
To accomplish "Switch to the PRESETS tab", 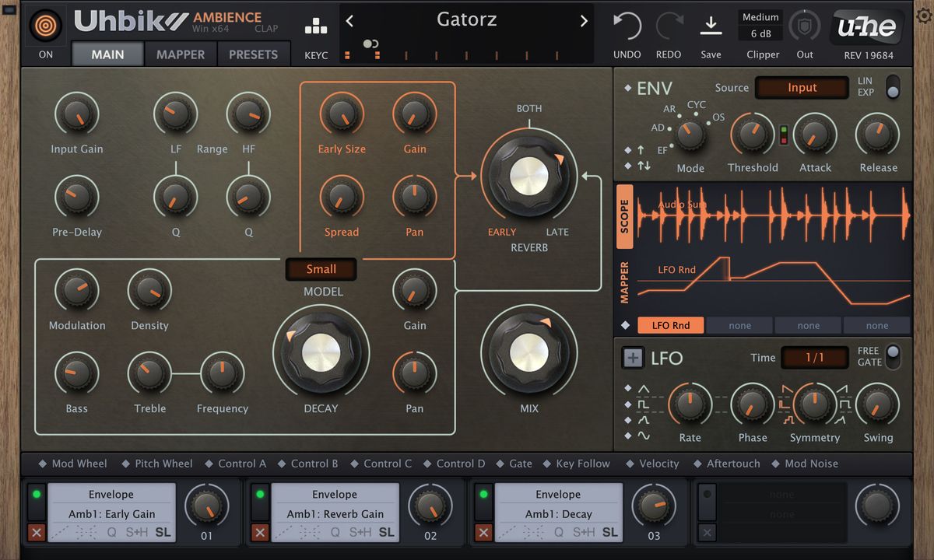I will (253, 54).
